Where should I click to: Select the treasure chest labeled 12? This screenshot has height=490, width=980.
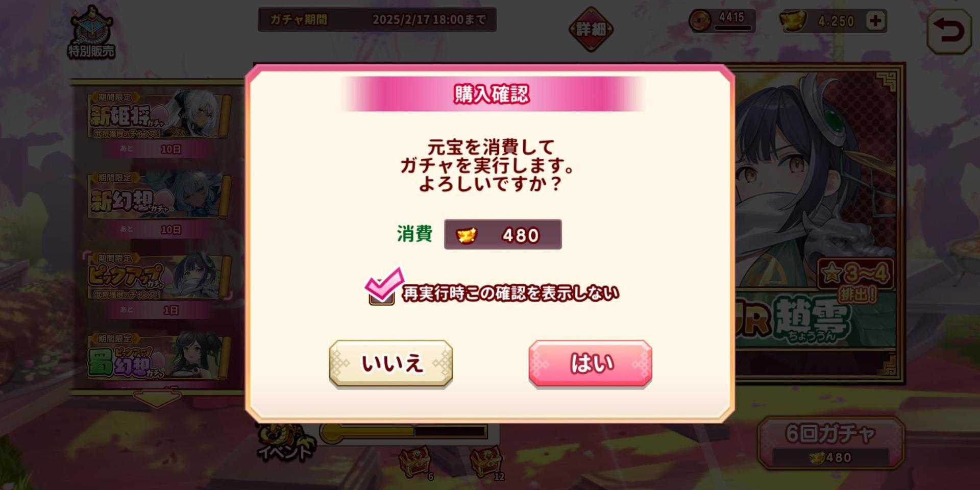coord(486,461)
